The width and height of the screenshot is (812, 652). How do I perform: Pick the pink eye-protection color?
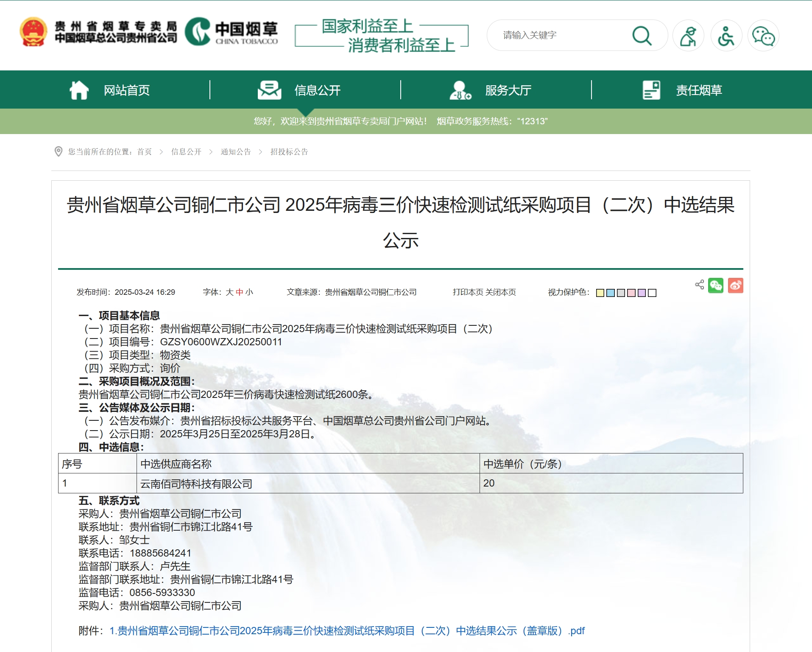[632, 293]
